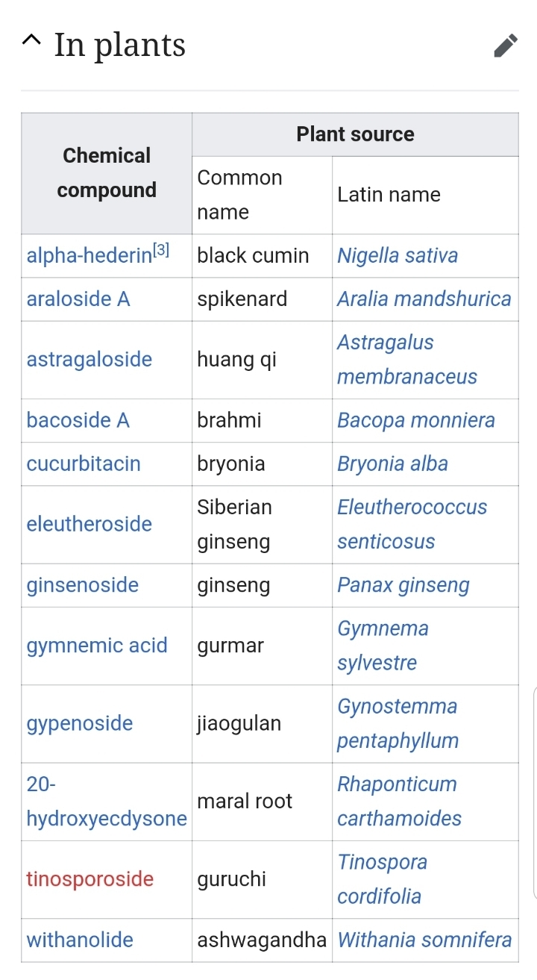This screenshot has width=537, height=980.
Task: Go to the Bryonia alba link
Action: point(392,464)
